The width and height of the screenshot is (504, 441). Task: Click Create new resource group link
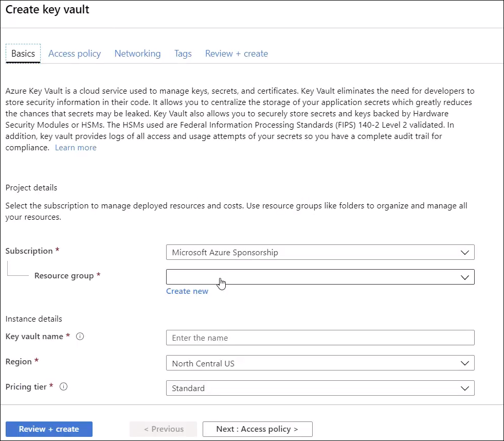pos(187,291)
